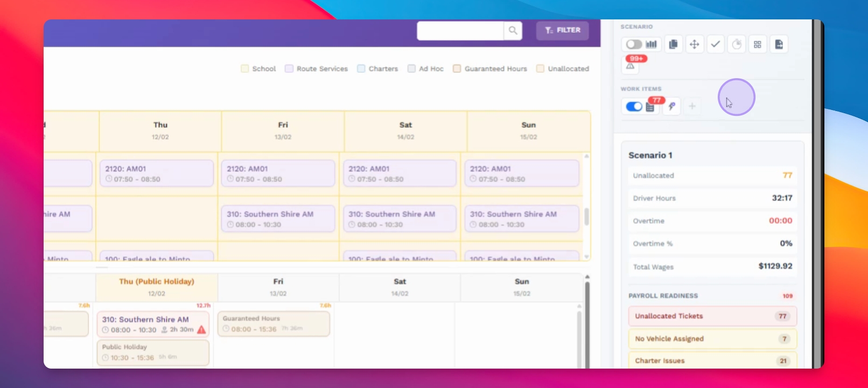This screenshot has width=868, height=388.
Task: Open the rostered 310: Southern Shire AM shift with 2h 30m
Action: [x=153, y=324]
